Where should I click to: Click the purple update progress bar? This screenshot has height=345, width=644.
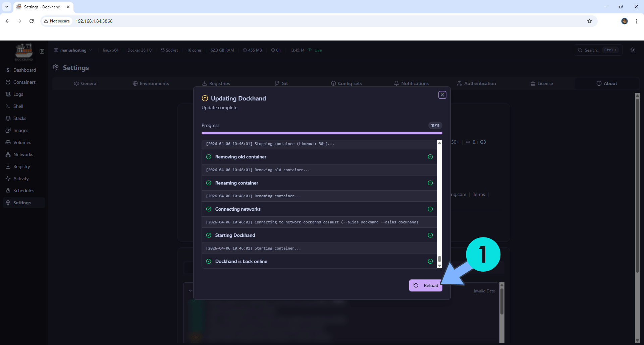(322, 133)
